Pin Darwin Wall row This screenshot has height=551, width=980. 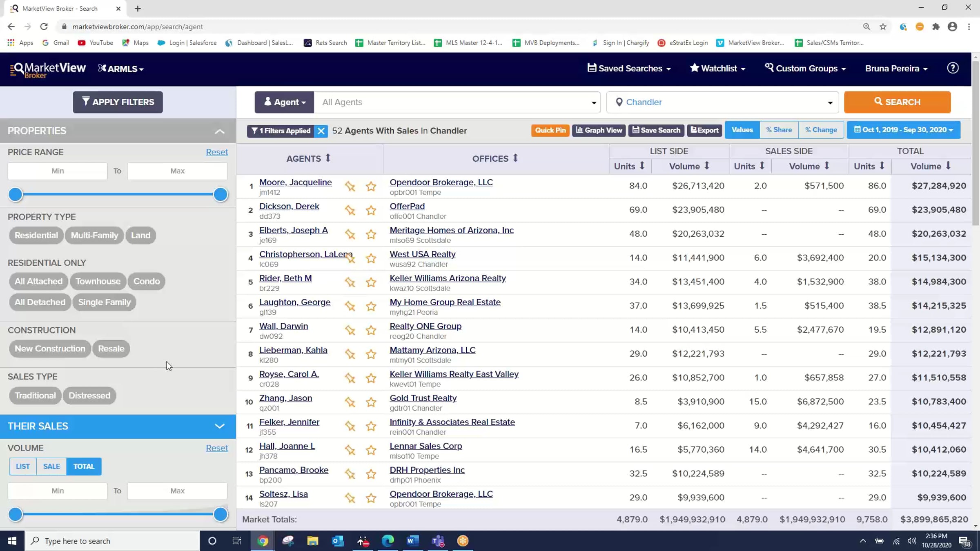[x=350, y=330]
